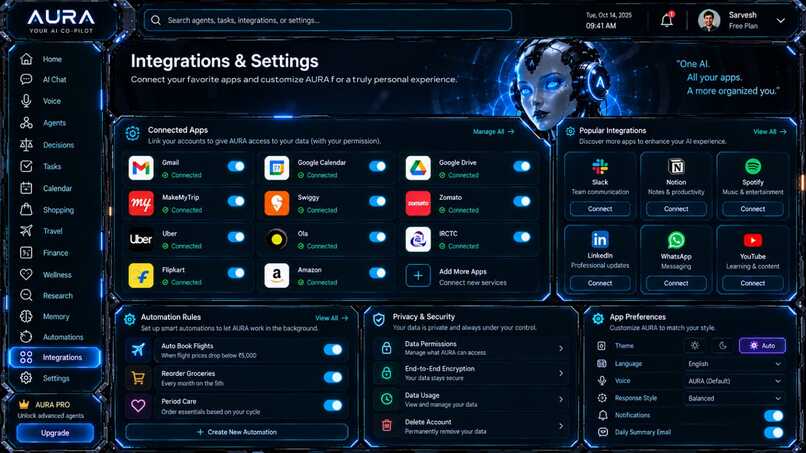Viewport: 806px width, 453px height.
Task: Click the Uber app icon
Action: [x=141, y=239]
